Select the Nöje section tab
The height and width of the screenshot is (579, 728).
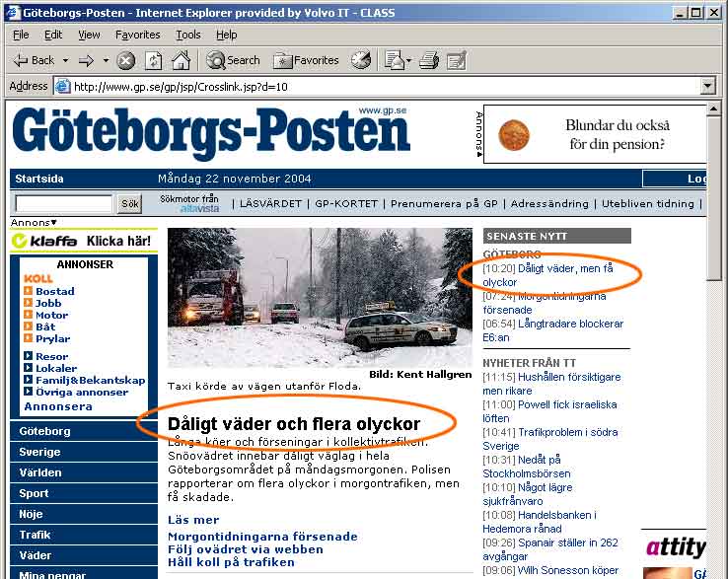(84, 514)
